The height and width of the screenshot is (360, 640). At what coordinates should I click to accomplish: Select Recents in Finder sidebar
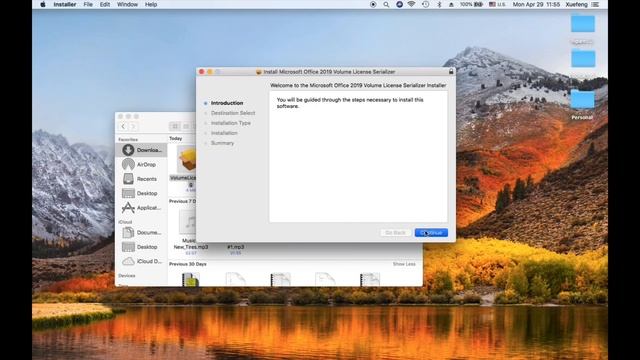(141, 179)
